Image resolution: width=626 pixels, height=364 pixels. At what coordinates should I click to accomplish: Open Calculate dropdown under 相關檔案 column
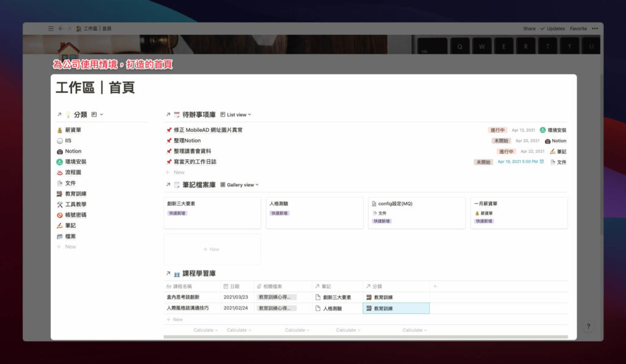(x=297, y=330)
